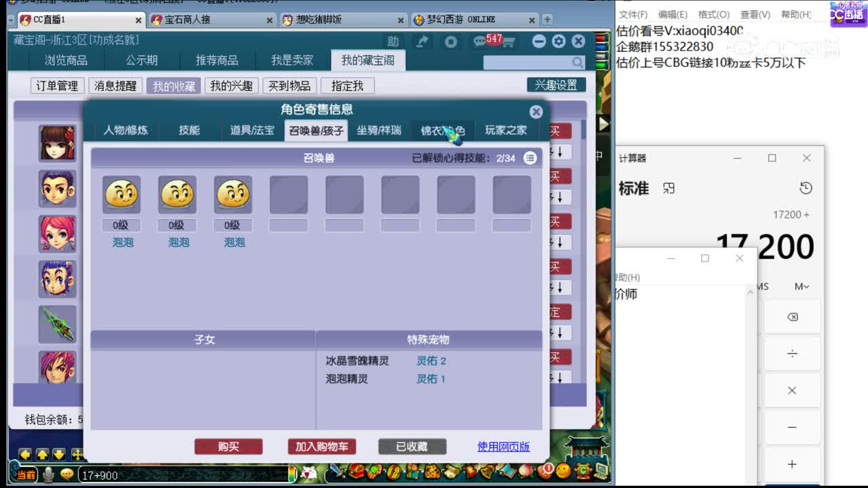The image size is (868, 488).
Task: Click the skill list toggle icon beside 已解锁心得技能
Action: tap(530, 157)
